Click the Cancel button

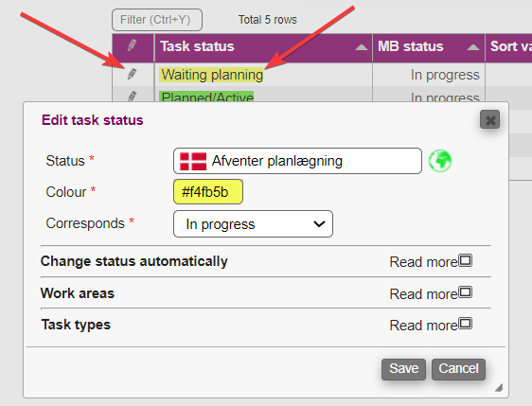pyautogui.click(x=458, y=369)
